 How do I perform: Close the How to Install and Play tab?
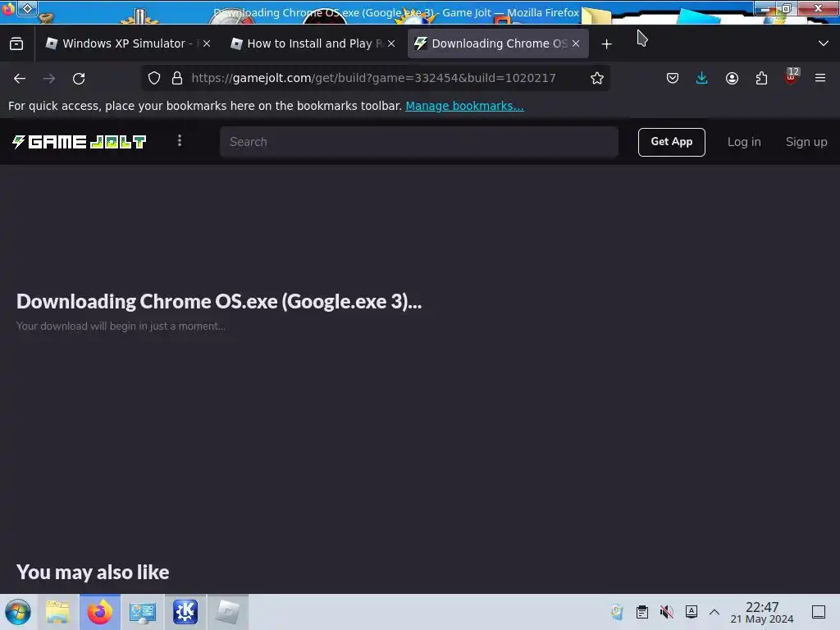(391, 44)
